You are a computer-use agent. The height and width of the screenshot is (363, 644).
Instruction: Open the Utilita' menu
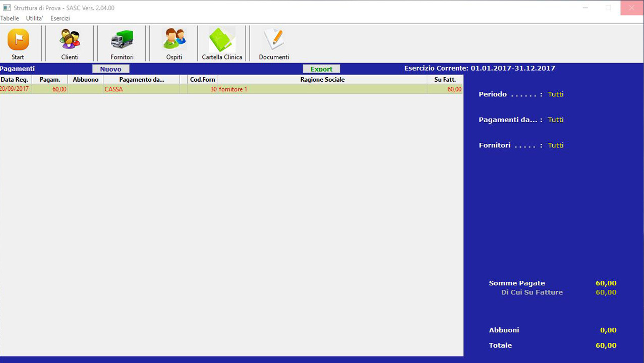pyautogui.click(x=35, y=18)
